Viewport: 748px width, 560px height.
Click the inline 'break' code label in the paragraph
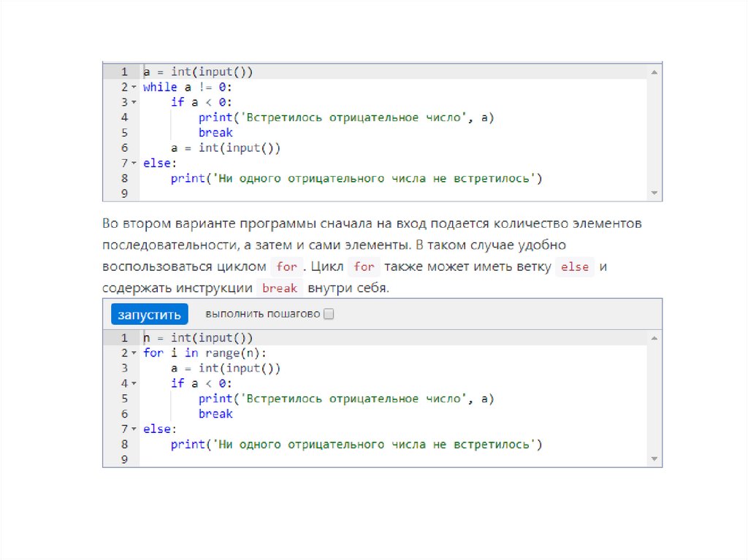coord(279,288)
